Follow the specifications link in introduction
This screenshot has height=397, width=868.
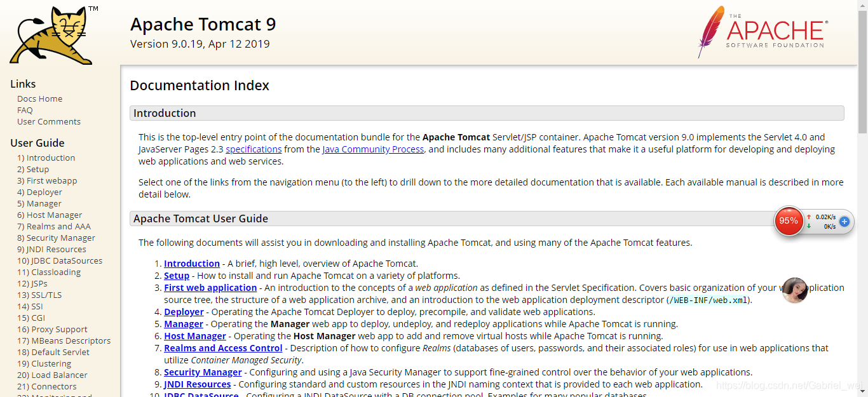[254, 149]
